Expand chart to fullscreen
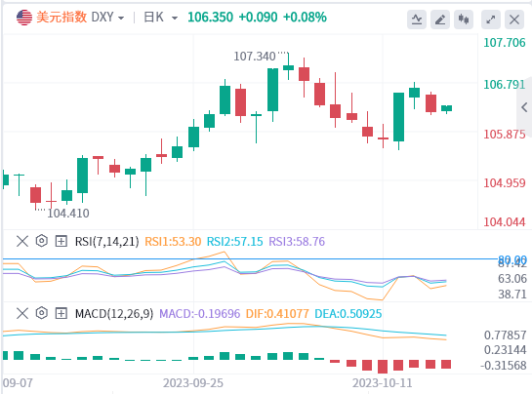Viewport: 532px width, 394px height. point(491,20)
